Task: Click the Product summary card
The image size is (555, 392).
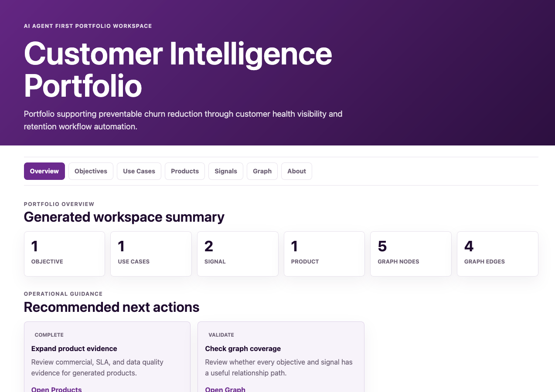Action: tap(324, 254)
